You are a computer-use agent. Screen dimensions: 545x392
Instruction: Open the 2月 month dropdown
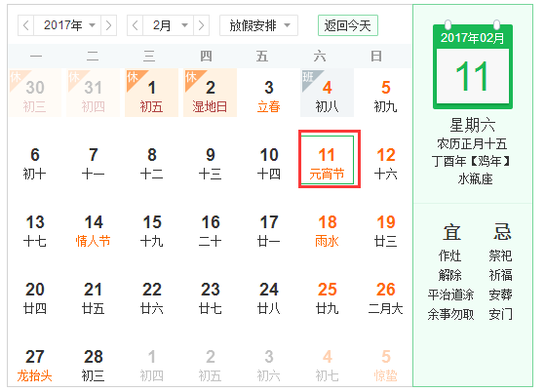pos(169,25)
